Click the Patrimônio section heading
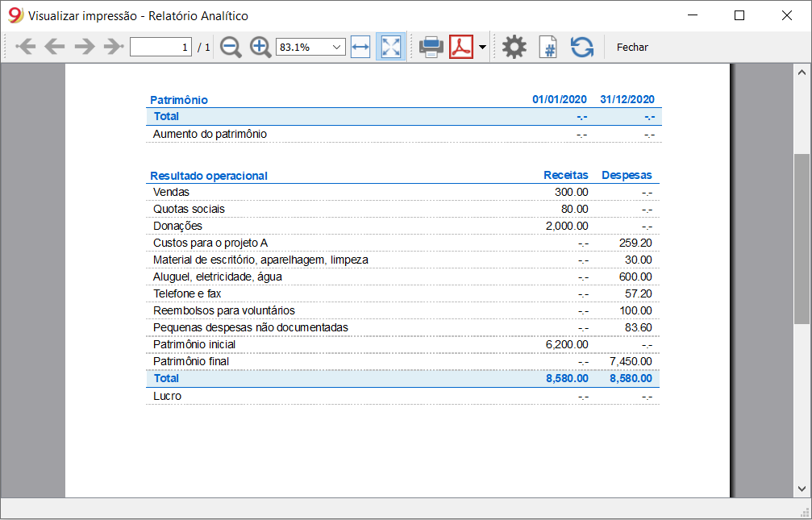 (179, 100)
